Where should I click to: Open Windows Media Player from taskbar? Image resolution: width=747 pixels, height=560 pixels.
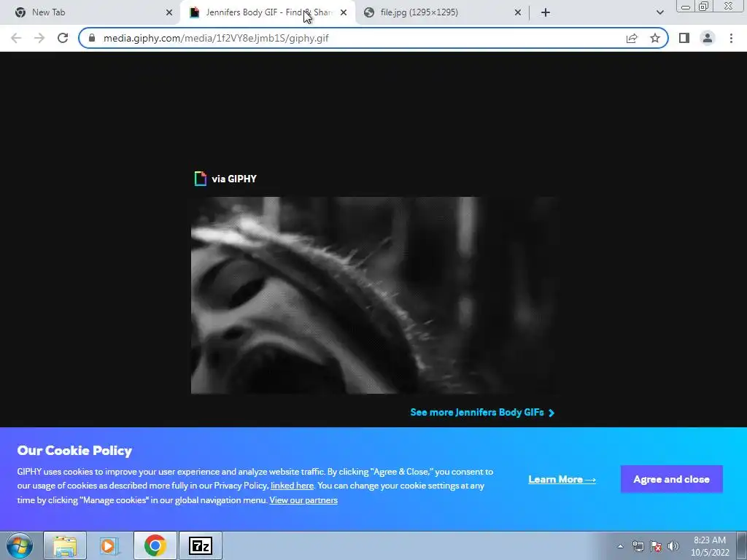tap(109, 545)
